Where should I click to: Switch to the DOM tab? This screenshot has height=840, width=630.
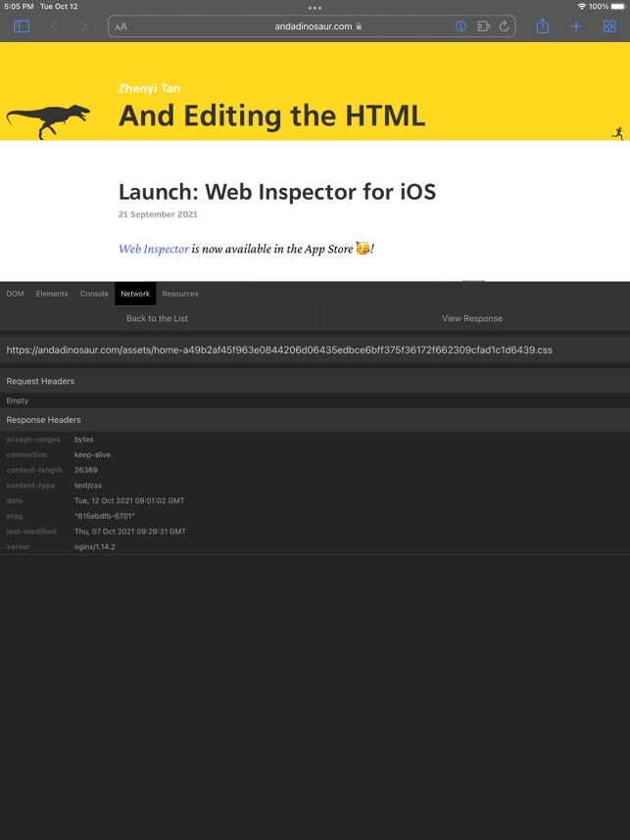coord(15,294)
